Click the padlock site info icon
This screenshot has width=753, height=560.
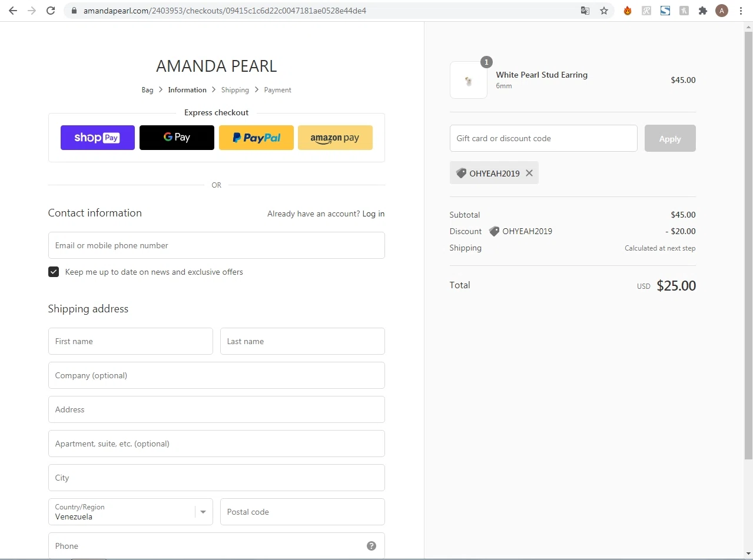point(74,11)
